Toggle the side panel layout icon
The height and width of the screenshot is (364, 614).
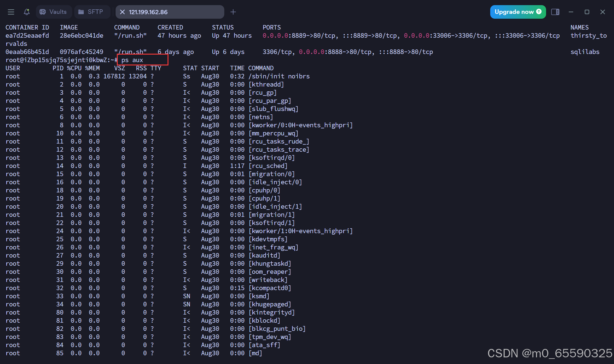(x=555, y=12)
